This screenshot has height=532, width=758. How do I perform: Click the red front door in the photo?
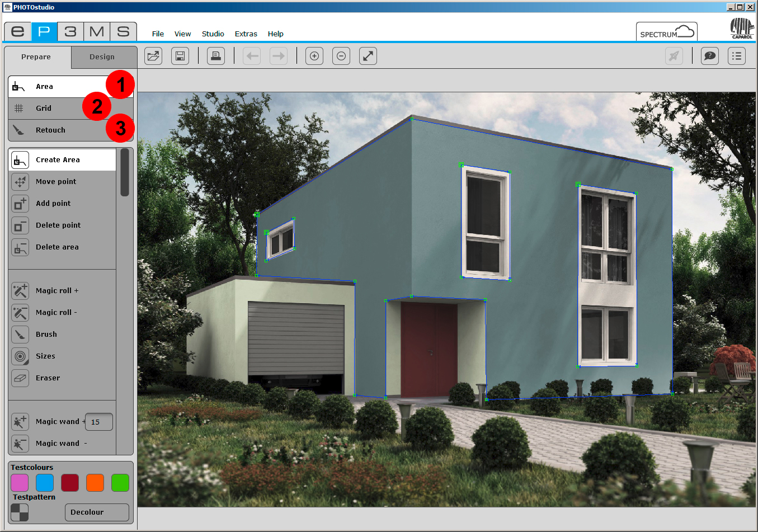pos(429,350)
